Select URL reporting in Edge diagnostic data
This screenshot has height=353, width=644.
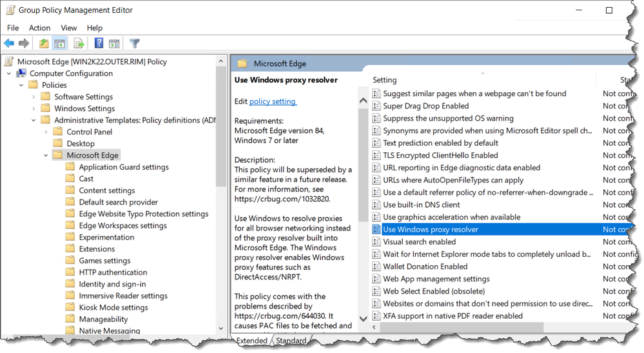coord(461,168)
